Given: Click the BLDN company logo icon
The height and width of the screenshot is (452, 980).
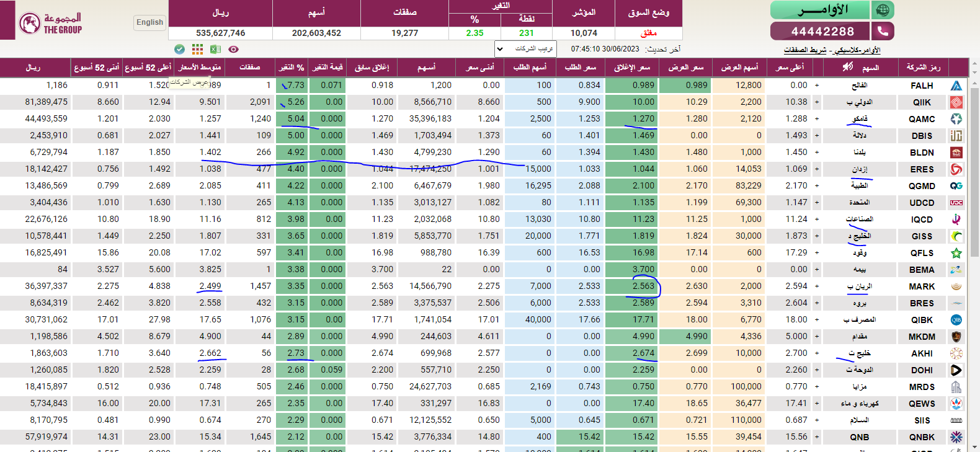Looking at the screenshot, I should (x=956, y=153).
